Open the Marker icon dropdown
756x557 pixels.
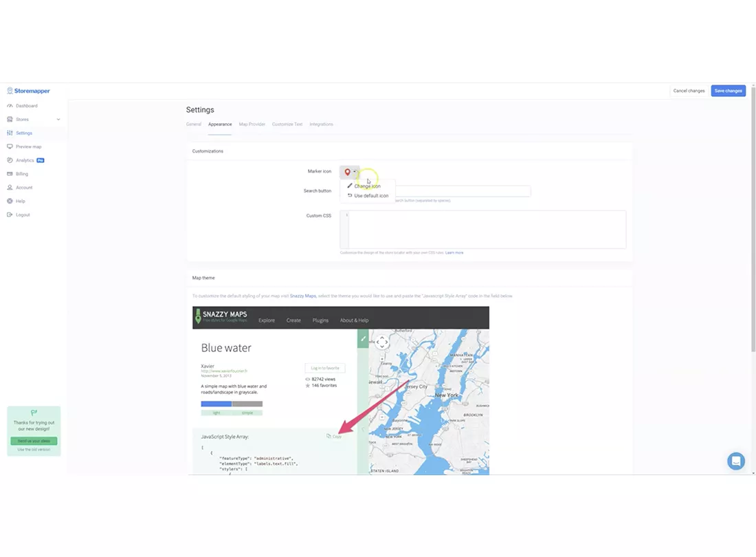tap(350, 172)
